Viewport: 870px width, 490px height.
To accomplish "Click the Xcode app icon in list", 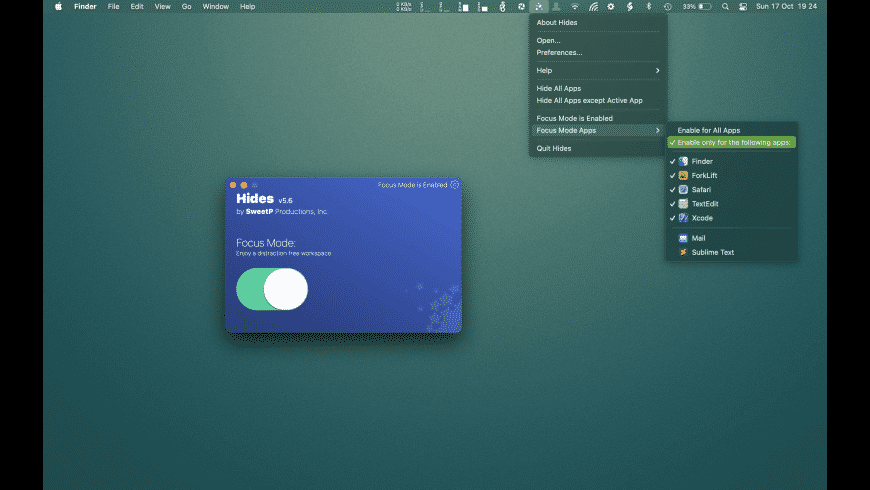I will pos(683,218).
